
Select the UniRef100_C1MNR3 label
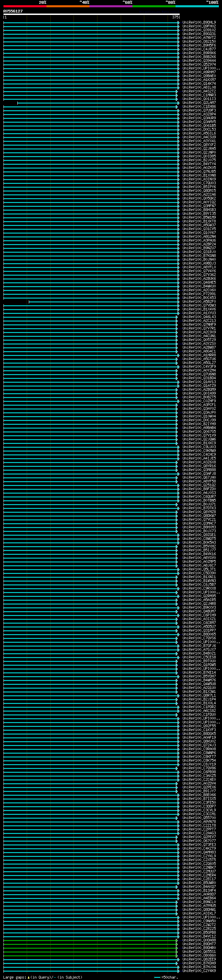click(x=199, y=95)
